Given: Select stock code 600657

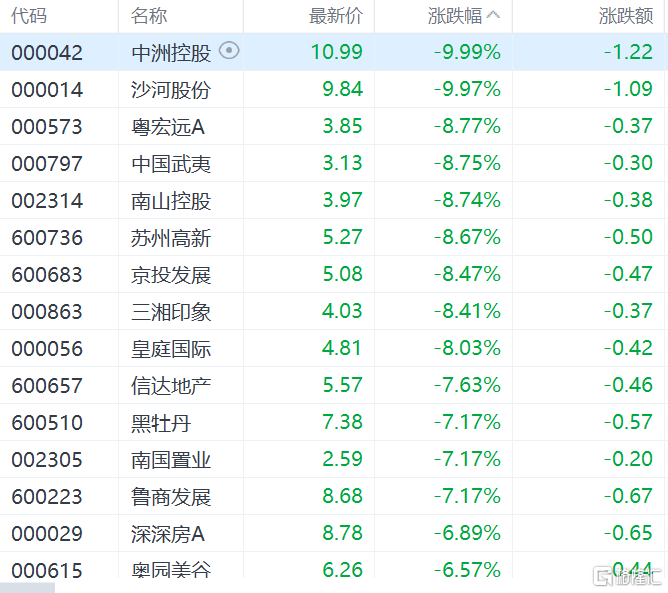Looking at the screenshot, I should 47,386.
